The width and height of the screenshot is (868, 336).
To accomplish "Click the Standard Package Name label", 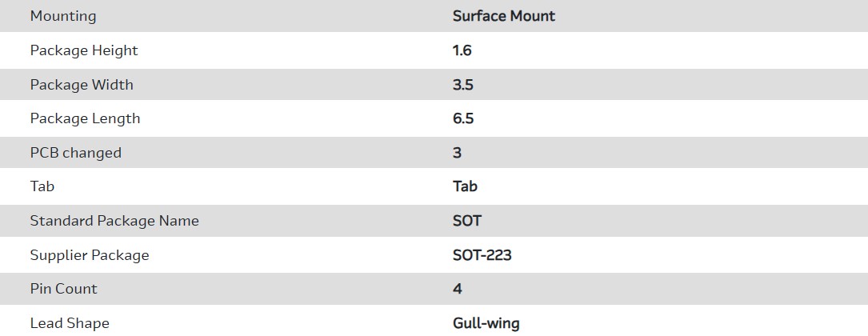I will 114,221.
